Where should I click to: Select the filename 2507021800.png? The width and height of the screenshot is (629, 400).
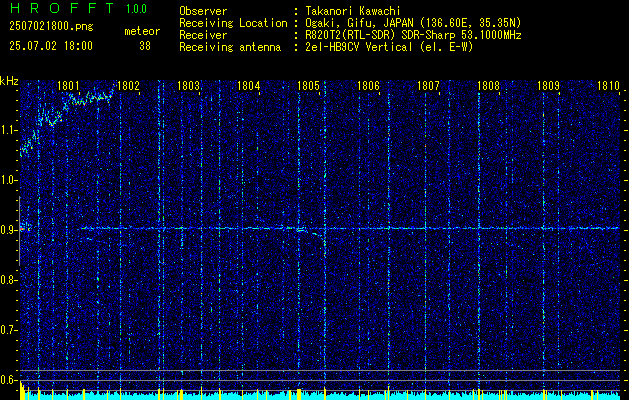[51, 27]
